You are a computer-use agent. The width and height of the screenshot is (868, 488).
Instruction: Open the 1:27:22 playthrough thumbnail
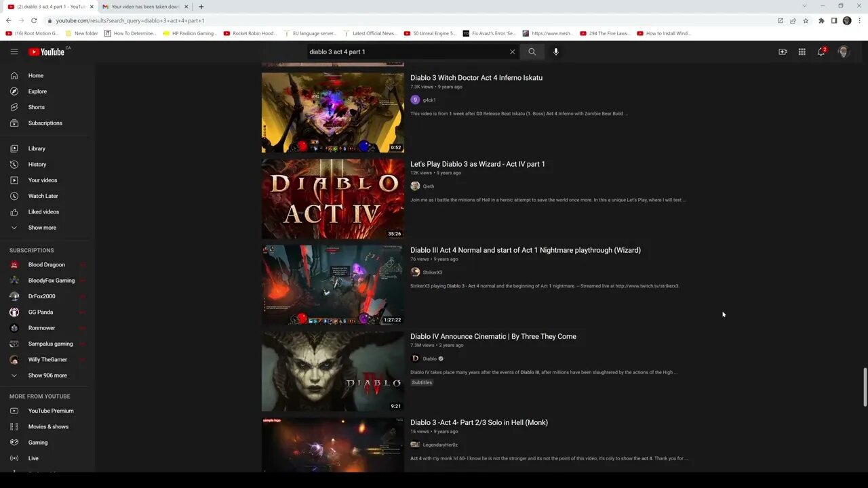(333, 285)
